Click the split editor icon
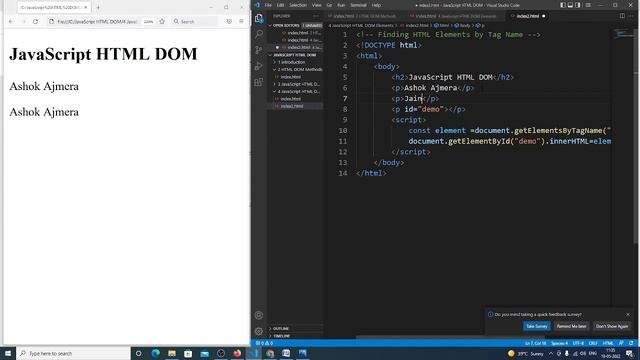The height and width of the screenshot is (360, 640). tap(622, 16)
